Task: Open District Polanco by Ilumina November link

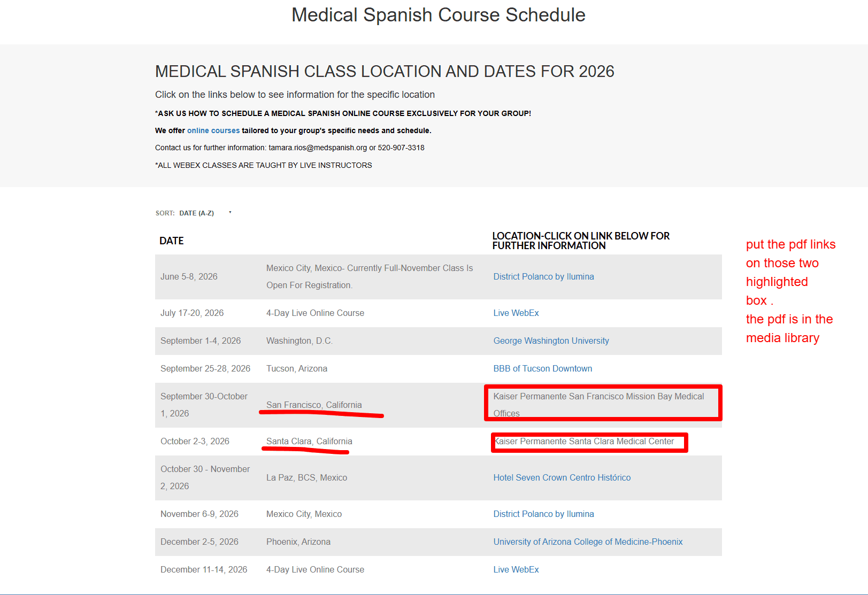Action: click(543, 514)
